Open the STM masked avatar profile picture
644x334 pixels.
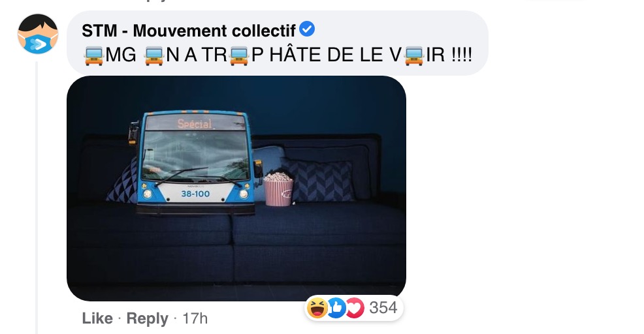tap(37, 34)
